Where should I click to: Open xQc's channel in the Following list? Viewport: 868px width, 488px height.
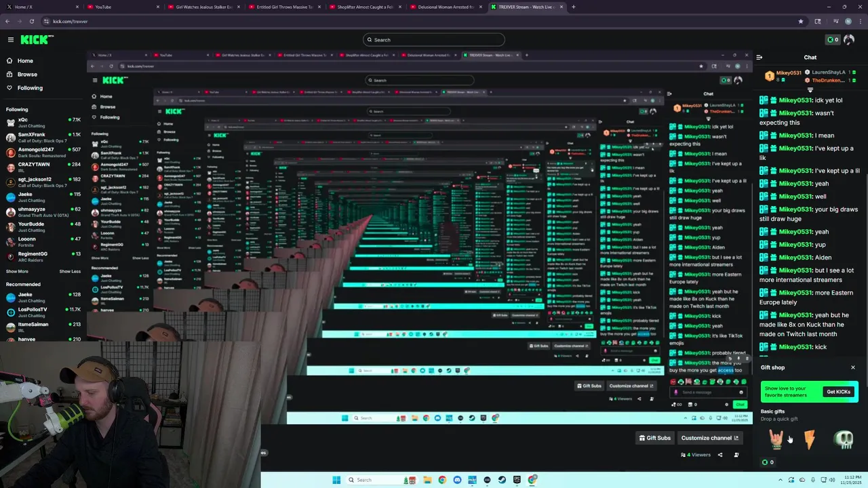[x=43, y=122]
